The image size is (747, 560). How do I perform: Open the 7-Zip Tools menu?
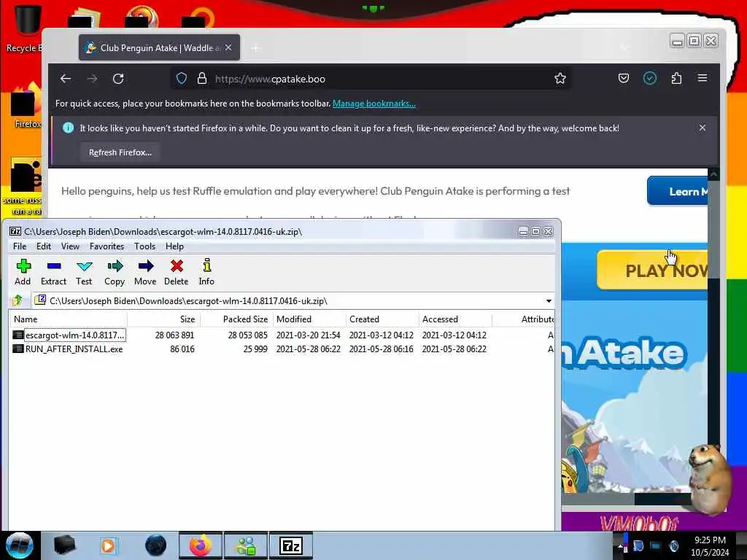(144, 246)
